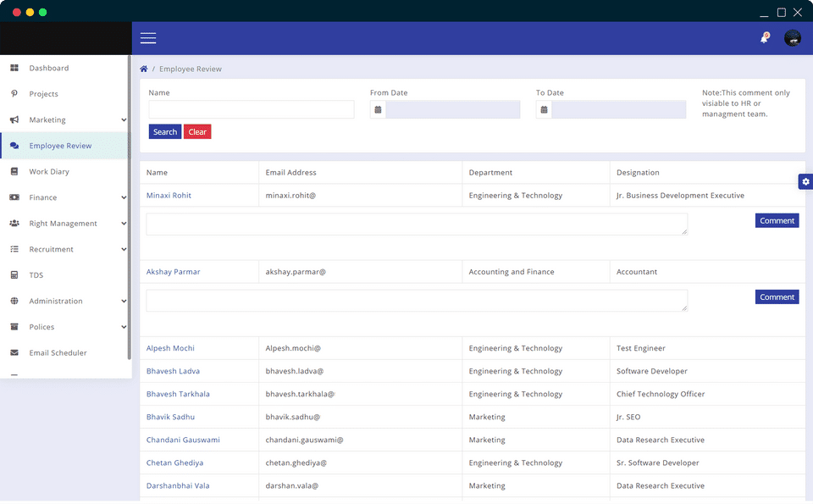Open the Dashboard menu item
Viewport: 813px width, 504px height.
coord(64,68)
